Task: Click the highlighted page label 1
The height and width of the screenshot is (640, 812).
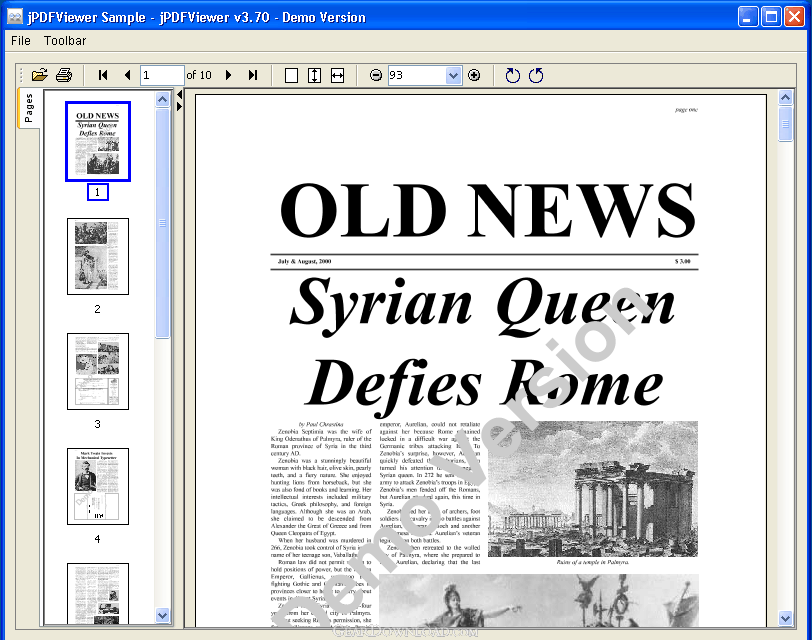Action: [97, 192]
